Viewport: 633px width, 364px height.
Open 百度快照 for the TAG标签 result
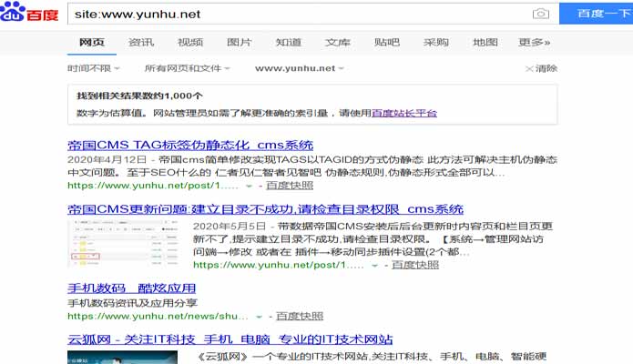[290, 186]
